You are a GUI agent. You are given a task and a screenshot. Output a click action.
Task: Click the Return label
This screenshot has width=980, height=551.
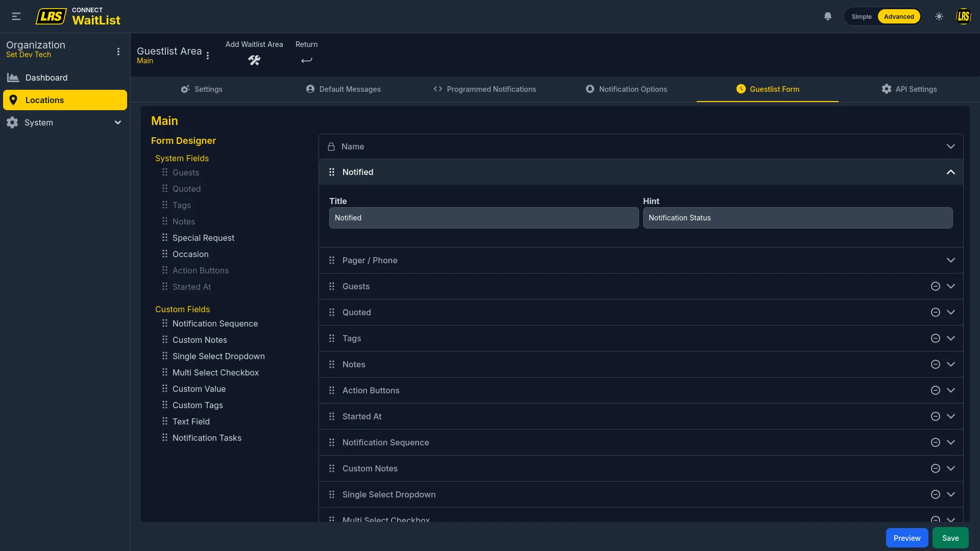click(x=306, y=44)
